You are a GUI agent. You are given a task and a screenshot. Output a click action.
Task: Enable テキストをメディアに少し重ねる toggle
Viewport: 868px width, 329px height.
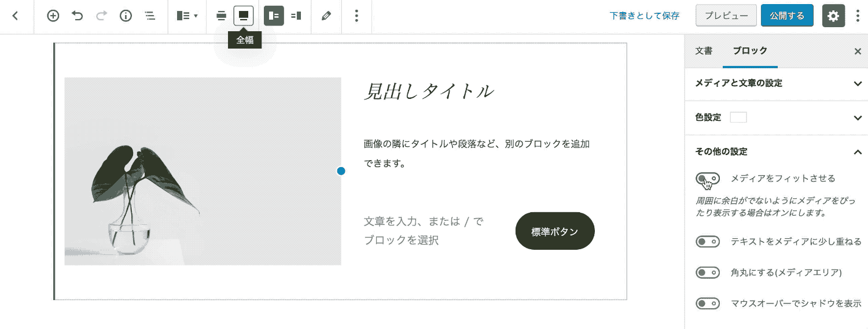point(707,242)
